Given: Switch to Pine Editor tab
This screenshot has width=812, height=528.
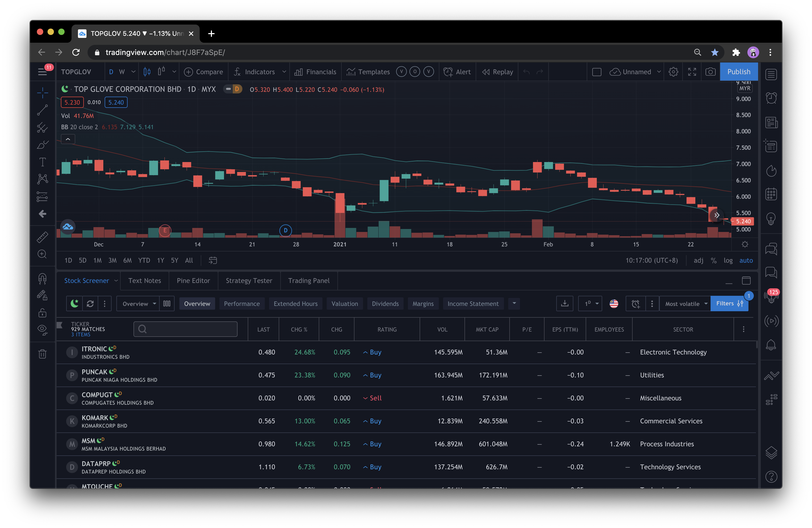Looking at the screenshot, I should pyautogui.click(x=194, y=281).
